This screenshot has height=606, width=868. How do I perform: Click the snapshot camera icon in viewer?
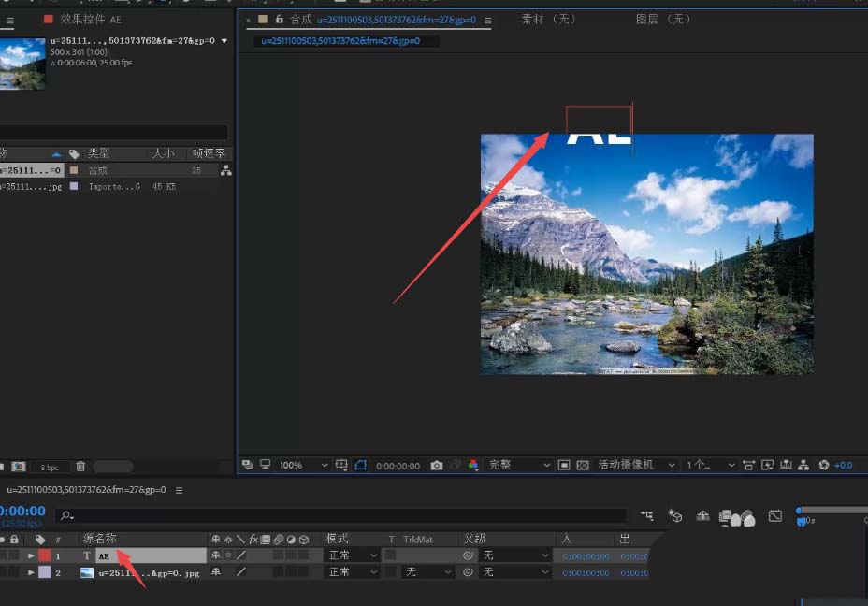point(437,466)
